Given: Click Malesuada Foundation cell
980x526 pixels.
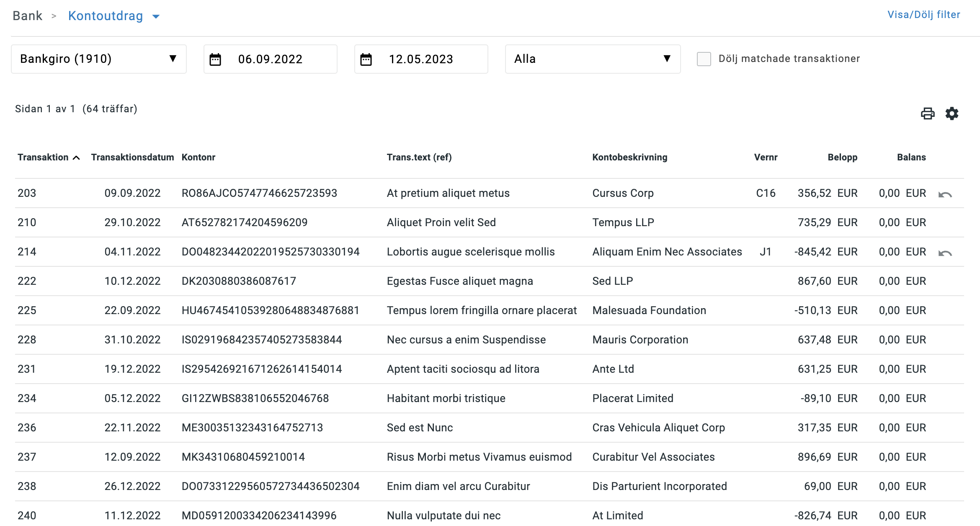Looking at the screenshot, I should (x=649, y=310).
